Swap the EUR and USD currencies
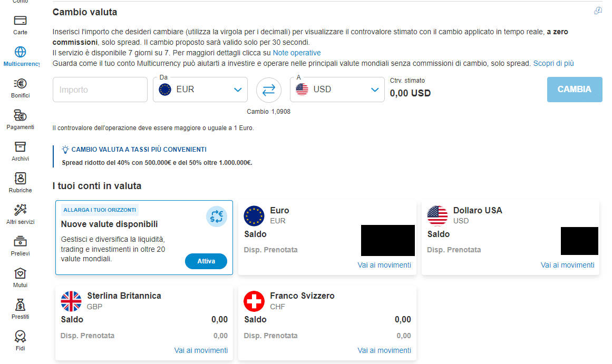 tap(268, 90)
